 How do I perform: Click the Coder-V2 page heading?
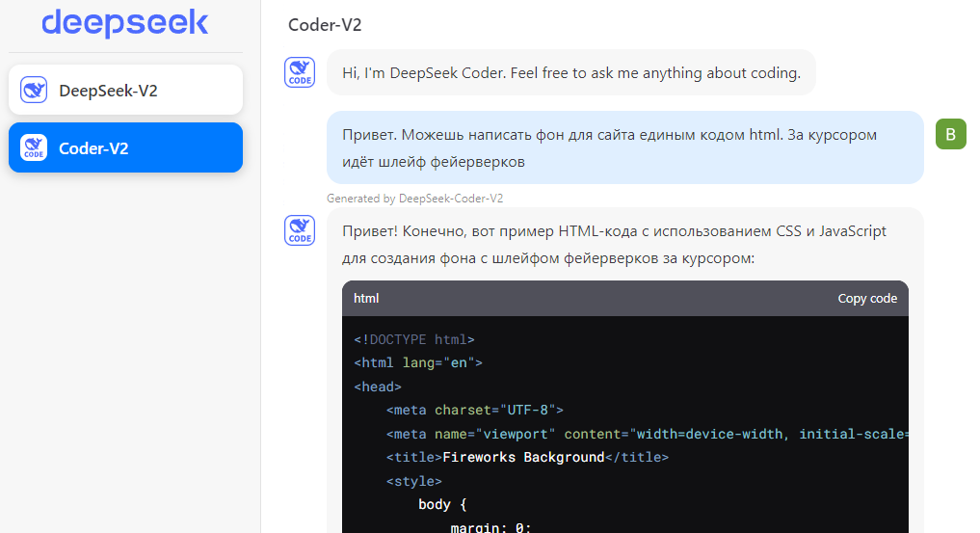pyautogui.click(x=325, y=25)
